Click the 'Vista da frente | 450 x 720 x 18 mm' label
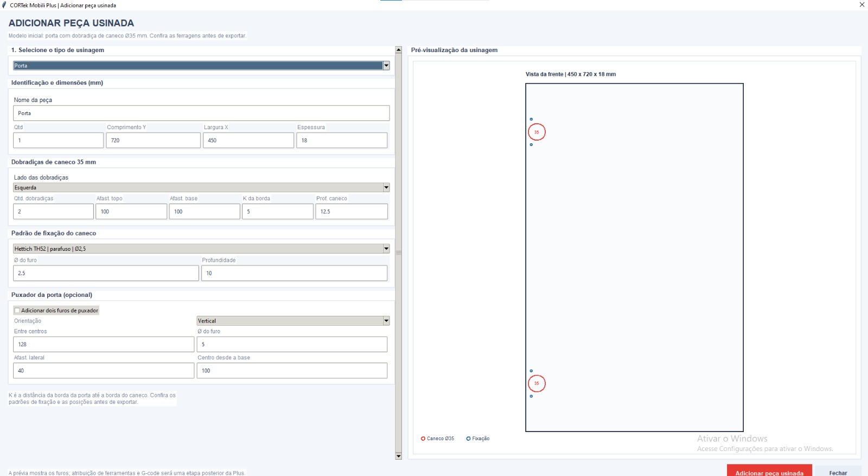This screenshot has width=868, height=476. [571, 74]
